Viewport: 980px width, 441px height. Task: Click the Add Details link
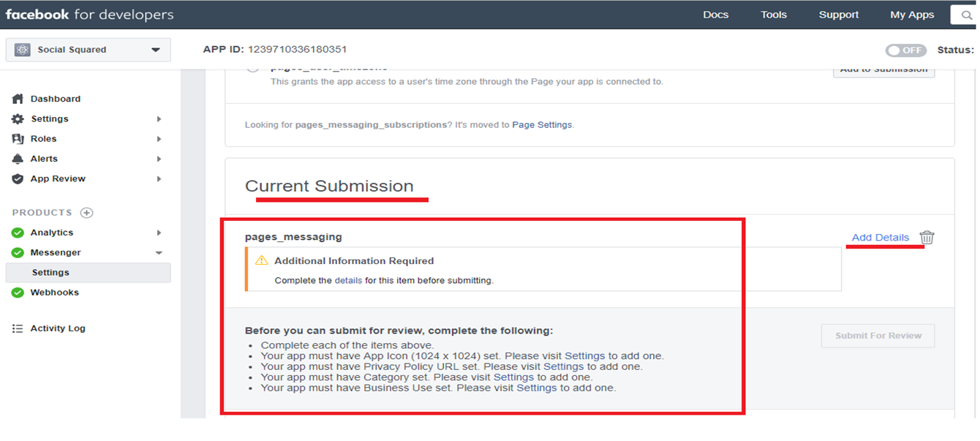click(x=880, y=238)
